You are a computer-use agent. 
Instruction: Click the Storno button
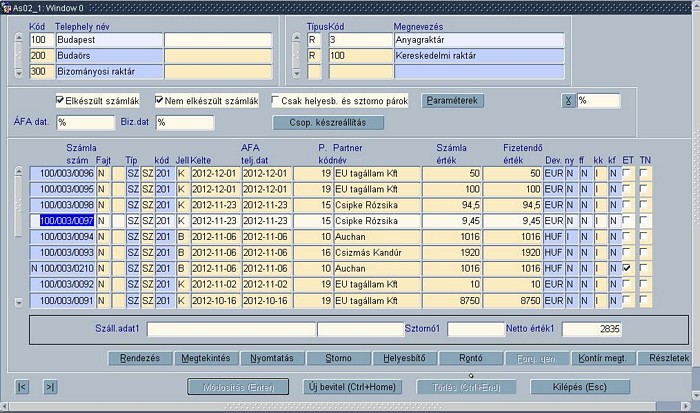[x=338, y=358]
